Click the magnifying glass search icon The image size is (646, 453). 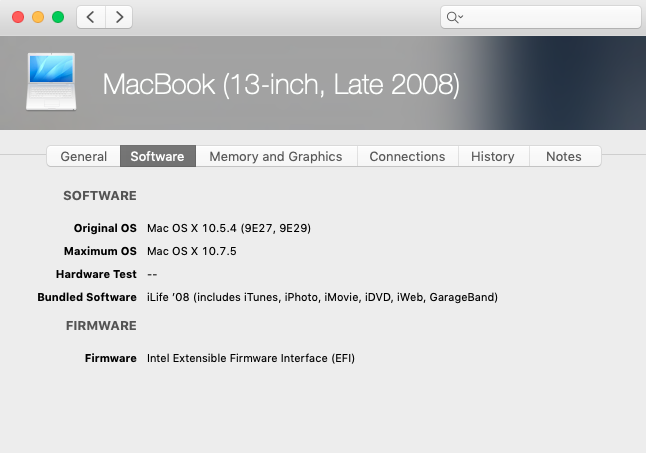[452, 17]
